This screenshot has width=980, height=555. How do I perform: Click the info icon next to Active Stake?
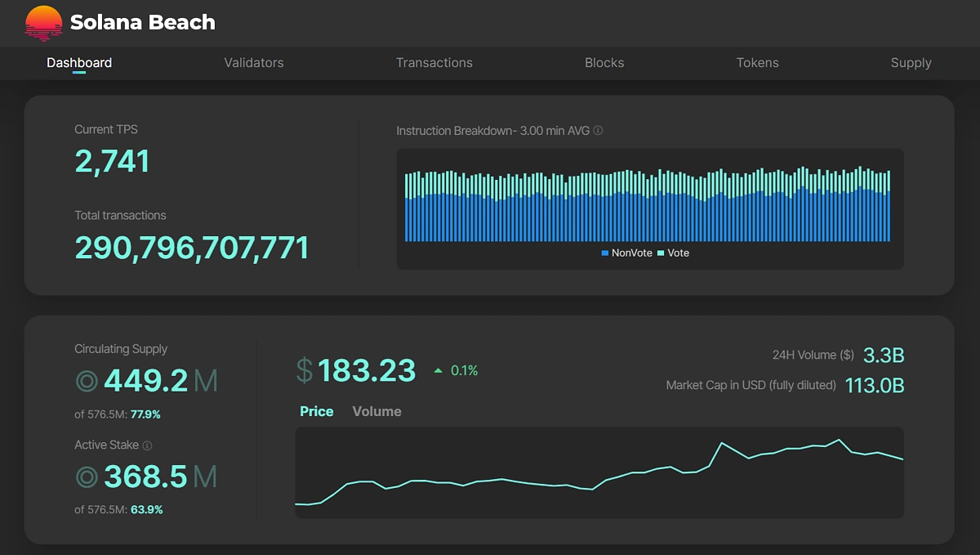click(x=146, y=445)
